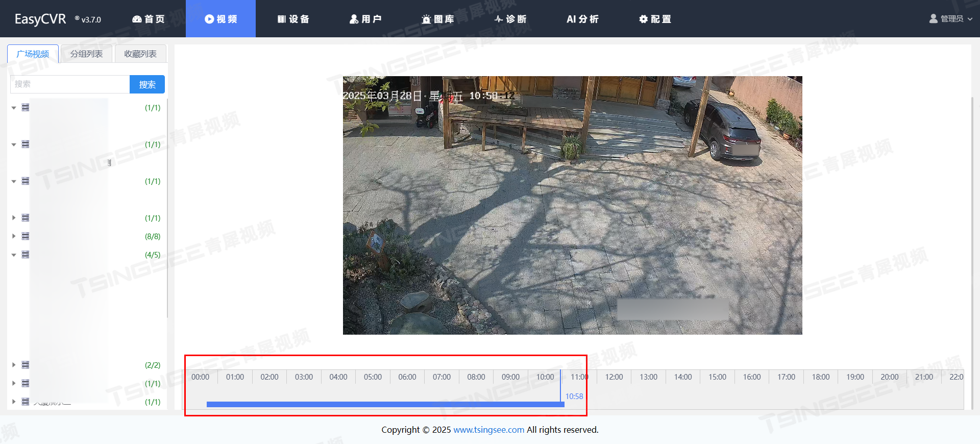Open AI 分析 menu

tap(582, 19)
